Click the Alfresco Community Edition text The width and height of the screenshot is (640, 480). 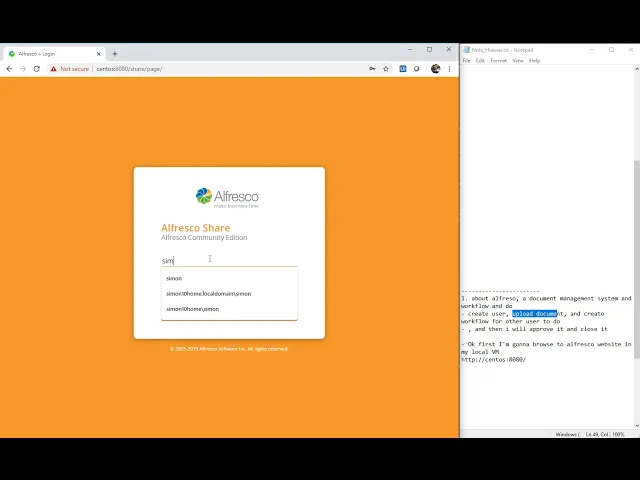click(204, 238)
